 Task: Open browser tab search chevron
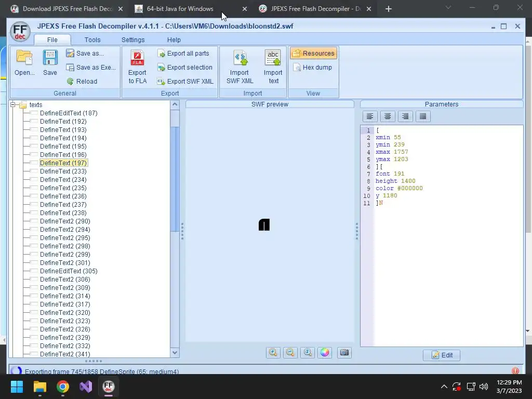[448, 7]
